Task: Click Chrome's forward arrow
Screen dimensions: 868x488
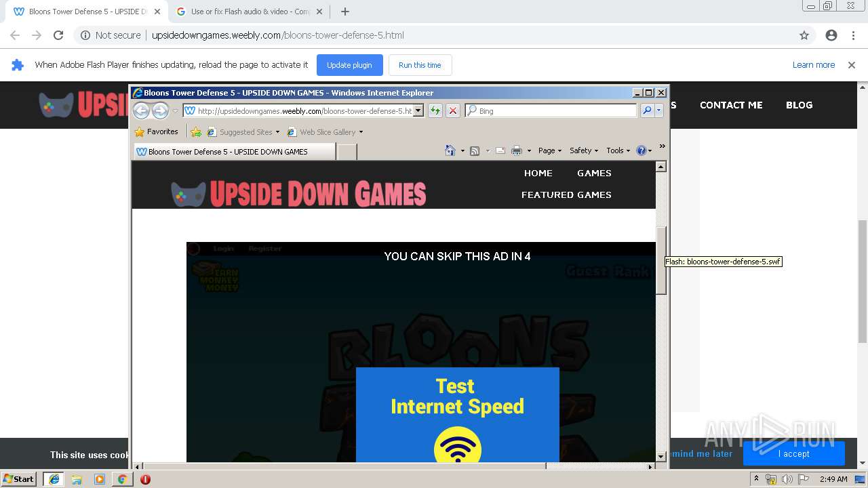Action: tap(37, 35)
